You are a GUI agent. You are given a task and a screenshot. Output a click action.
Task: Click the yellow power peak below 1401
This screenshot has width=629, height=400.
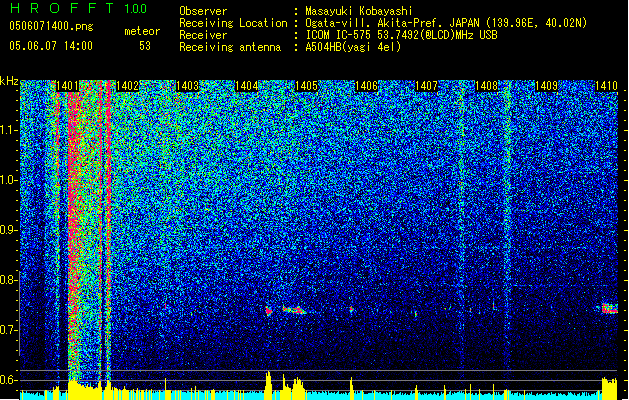click(74, 388)
